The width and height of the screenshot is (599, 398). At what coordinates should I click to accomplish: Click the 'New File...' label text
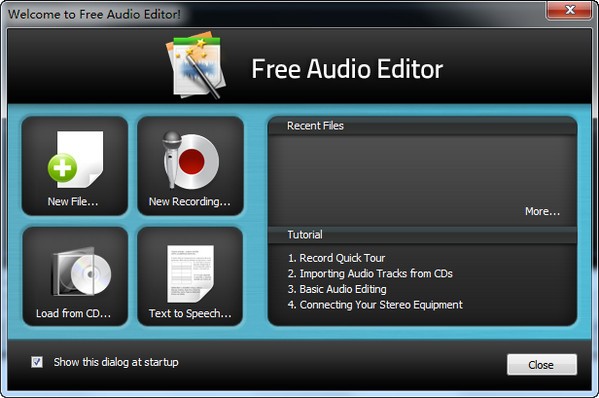coord(73,202)
